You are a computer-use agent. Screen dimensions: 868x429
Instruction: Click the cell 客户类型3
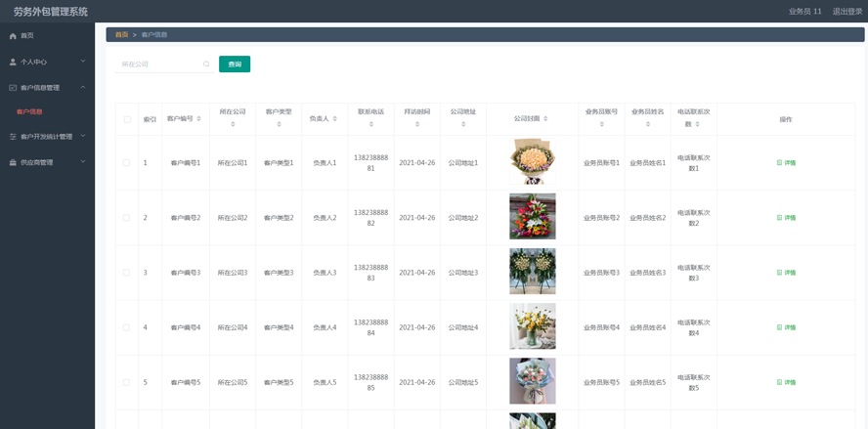point(279,273)
